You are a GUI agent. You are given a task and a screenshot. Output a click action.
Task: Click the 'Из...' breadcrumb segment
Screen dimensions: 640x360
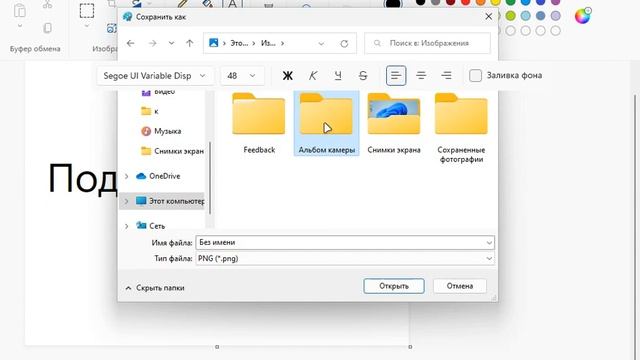coord(268,43)
